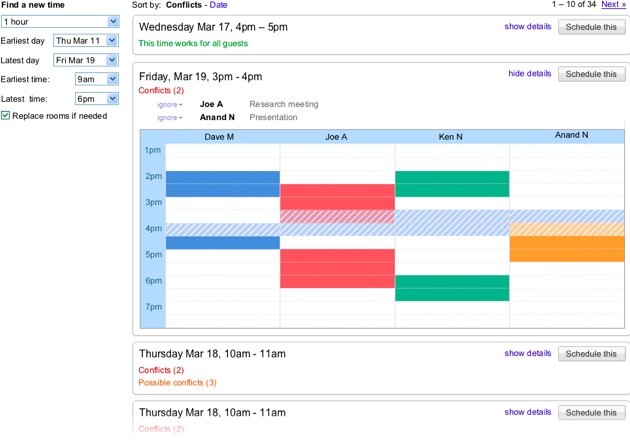Open the Earliest time dropdown

[97, 79]
